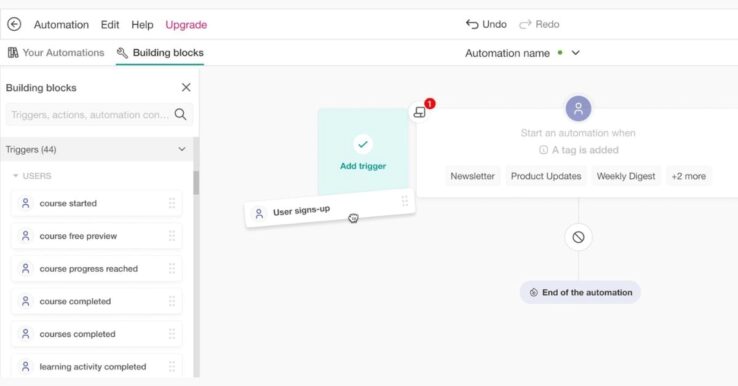Screen dimensions: 738x386
Task: Close the Building blocks panel
Action: point(186,87)
